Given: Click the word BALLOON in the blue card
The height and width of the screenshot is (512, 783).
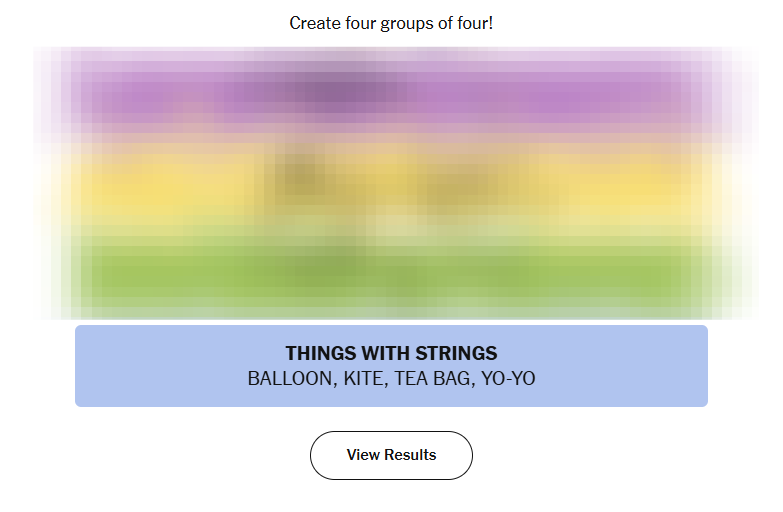Looking at the screenshot, I should pos(290,379).
